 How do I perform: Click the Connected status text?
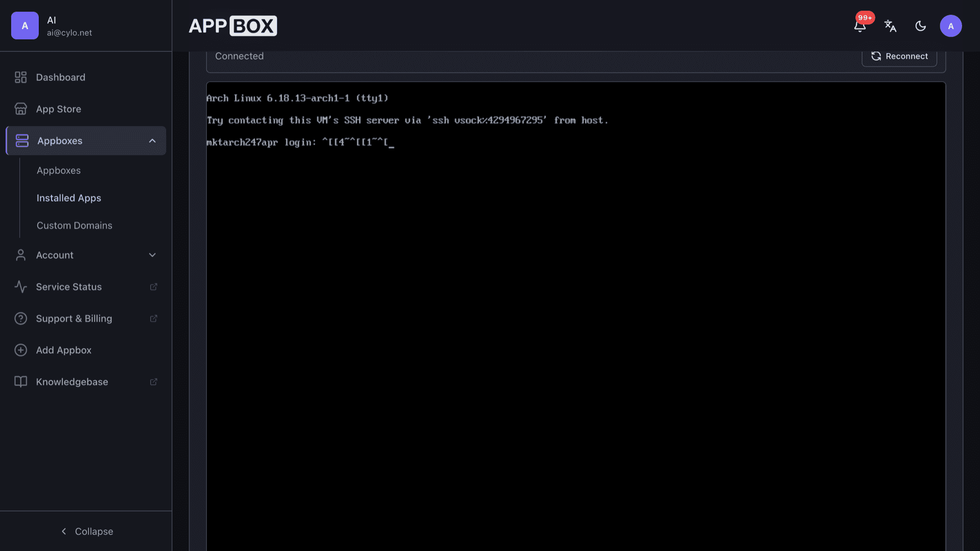[x=239, y=56]
